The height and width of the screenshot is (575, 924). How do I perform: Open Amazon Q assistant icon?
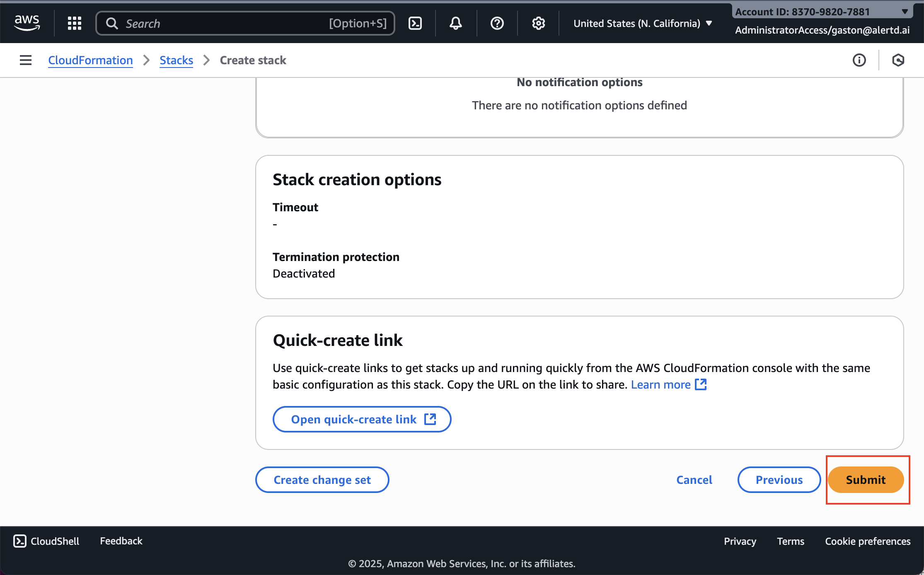(x=898, y=60)
